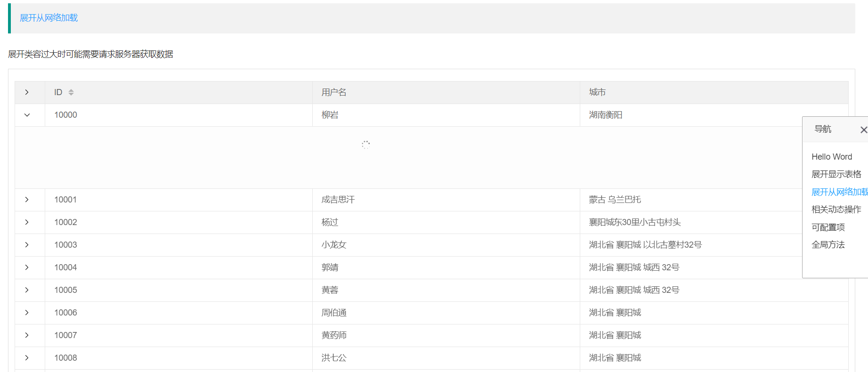Expand row 10007 黄药师

27,335
